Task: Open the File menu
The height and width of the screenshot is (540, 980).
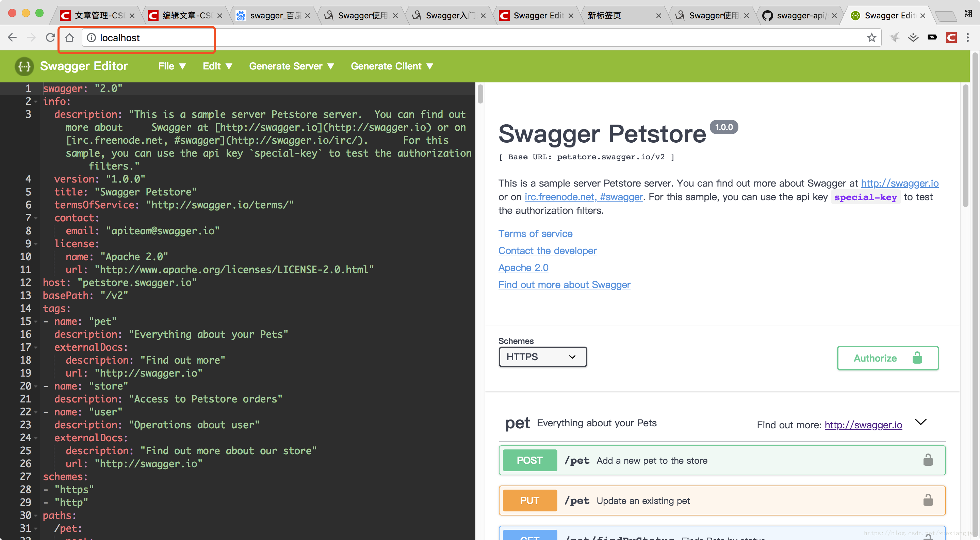Action: coord(172,66)
